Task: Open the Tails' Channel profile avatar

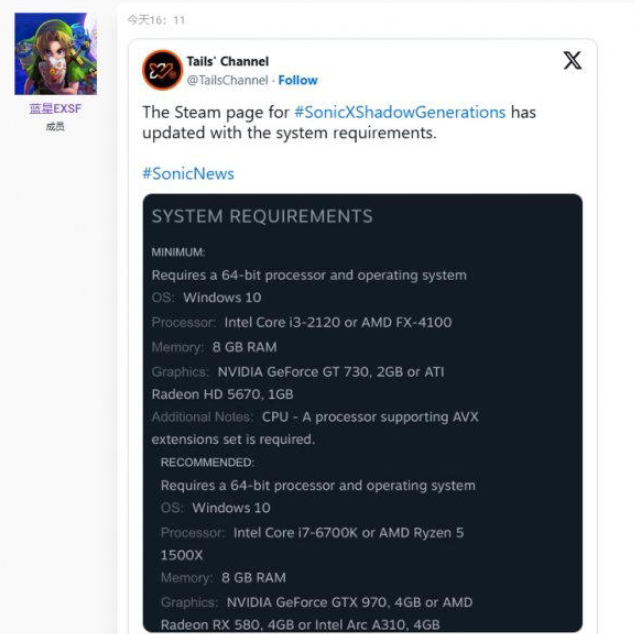Action: [x=162, y=70]
